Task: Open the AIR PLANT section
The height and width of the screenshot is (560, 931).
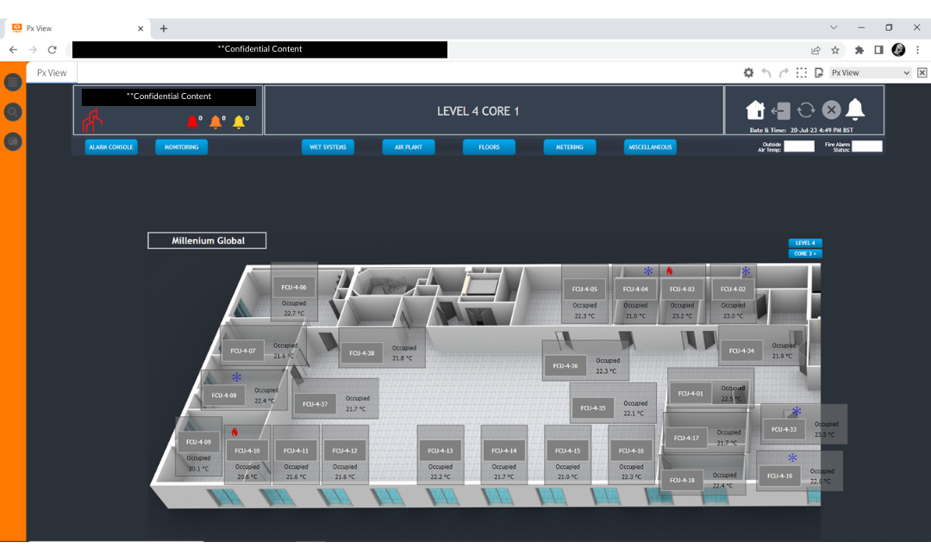Action: (409, 146)
